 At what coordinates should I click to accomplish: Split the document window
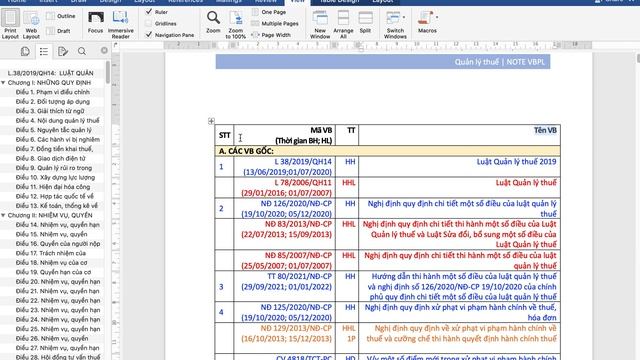[365, 22]
